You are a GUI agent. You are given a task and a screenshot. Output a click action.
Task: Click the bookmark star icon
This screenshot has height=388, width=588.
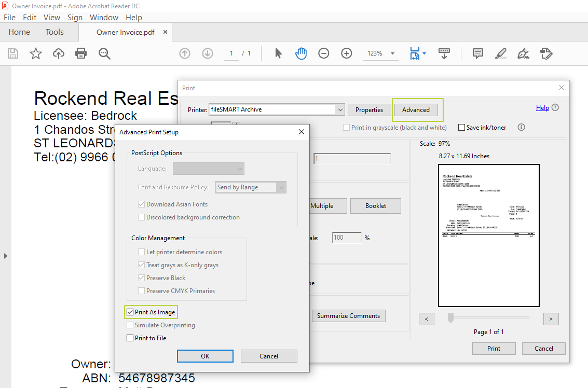pos(36,53)
